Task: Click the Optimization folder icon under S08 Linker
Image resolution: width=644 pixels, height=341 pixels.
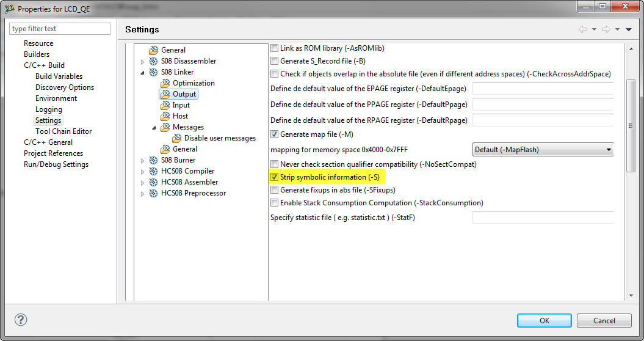Action: point(165,83)
